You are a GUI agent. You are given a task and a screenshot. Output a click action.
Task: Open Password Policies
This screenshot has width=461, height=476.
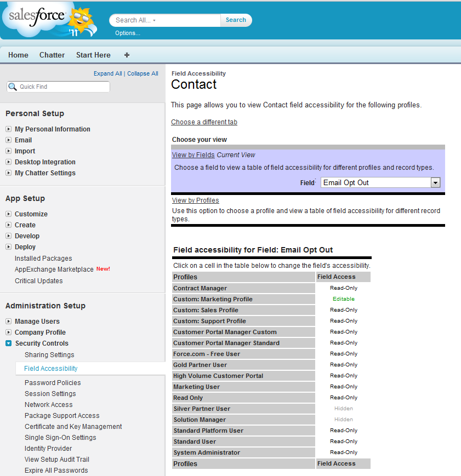point(53,383)
